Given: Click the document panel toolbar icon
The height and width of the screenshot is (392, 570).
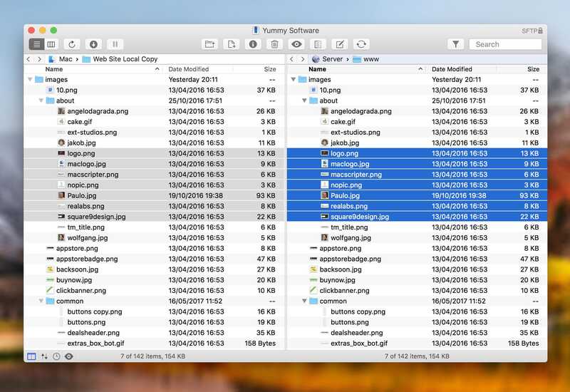Looking at the screenshot, I should pos(318,44).
